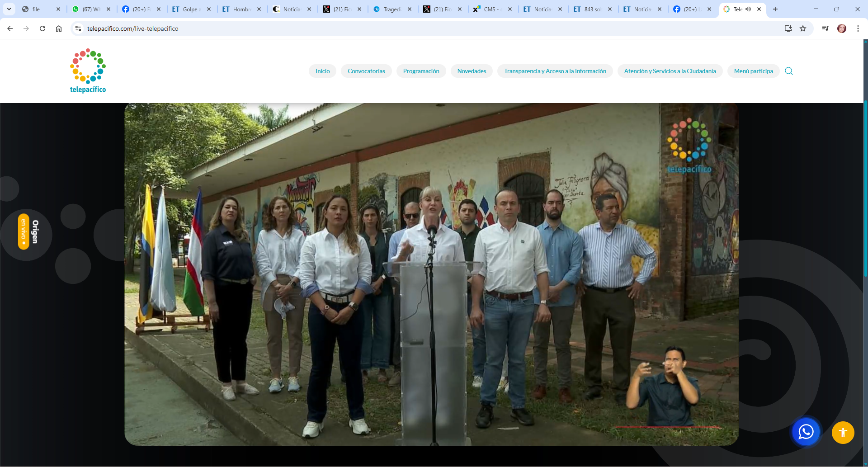Image resolution: width=868 pixels, height=467 pixels.
Task: Click the Telepacífico logo in the header
Action: [88, 71]
